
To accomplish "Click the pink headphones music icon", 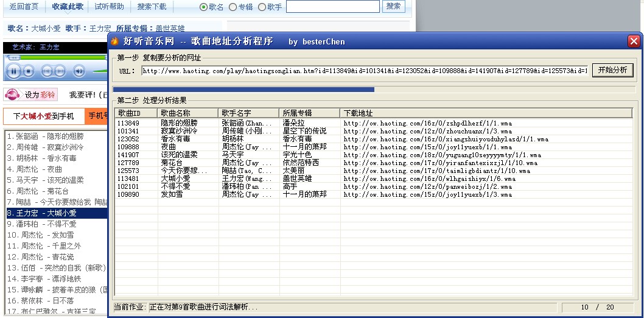I will [x=12, y=95].
